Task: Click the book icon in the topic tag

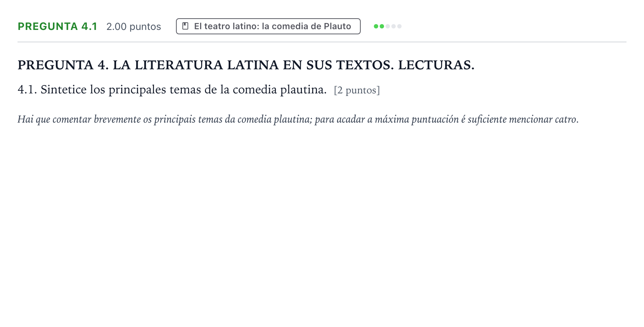Action: [185, 26]
